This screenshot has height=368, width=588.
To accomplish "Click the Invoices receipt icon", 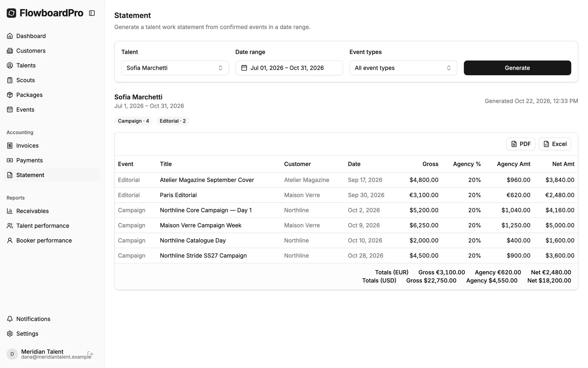I will tap(10, 145).
